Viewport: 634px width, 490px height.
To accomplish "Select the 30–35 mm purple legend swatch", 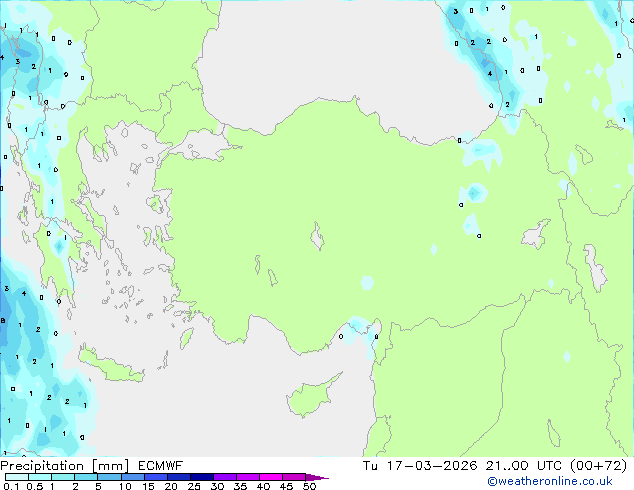I will coord(224,477).
